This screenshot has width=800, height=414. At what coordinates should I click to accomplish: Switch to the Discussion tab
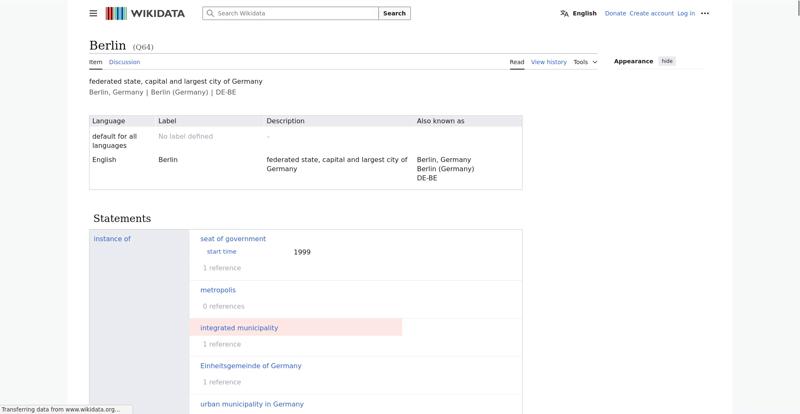124,62
